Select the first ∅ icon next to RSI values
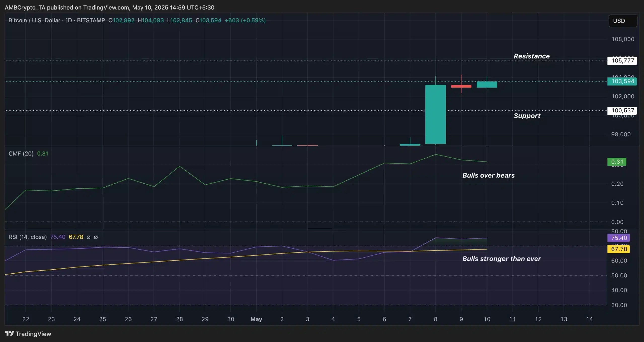Screen dimensions: 644x342 (x=89, y=237)
